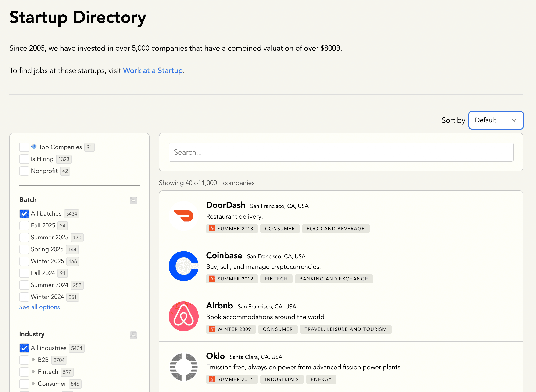Enable the Top Companies filter
This screenshot has height=392, width=536.
(x=24, y=147)
